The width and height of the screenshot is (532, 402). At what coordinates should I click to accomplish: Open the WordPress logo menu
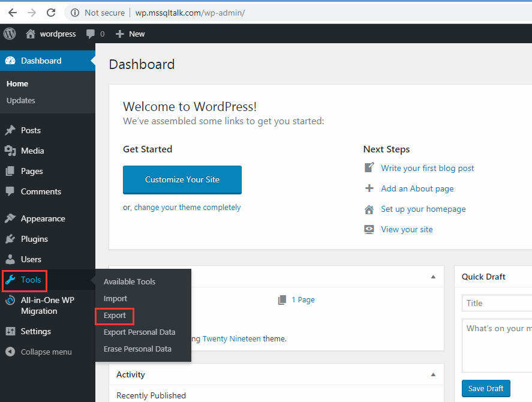pos(10,34)
